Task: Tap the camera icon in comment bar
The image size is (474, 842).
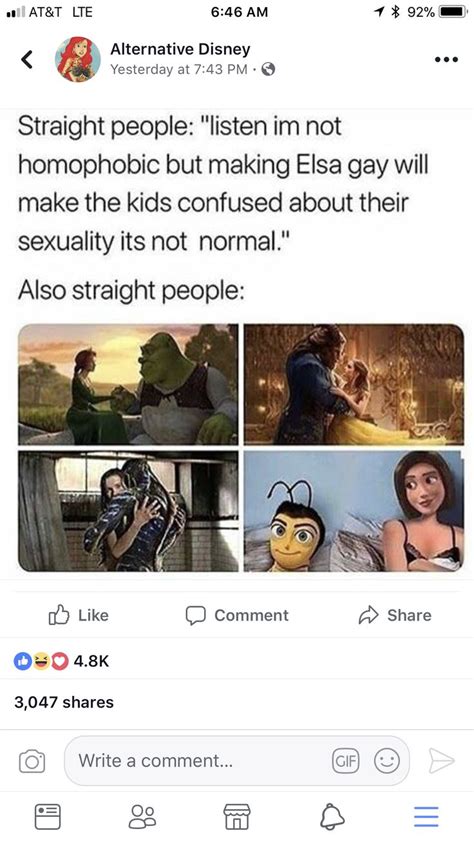Action: tap(32, 761)
